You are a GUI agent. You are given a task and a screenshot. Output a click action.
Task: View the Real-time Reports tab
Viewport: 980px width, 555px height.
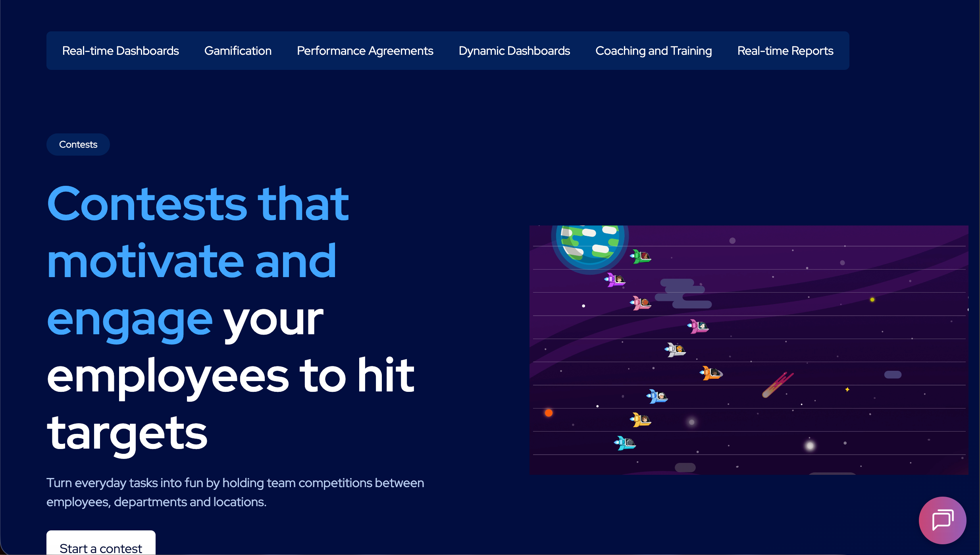785,51
